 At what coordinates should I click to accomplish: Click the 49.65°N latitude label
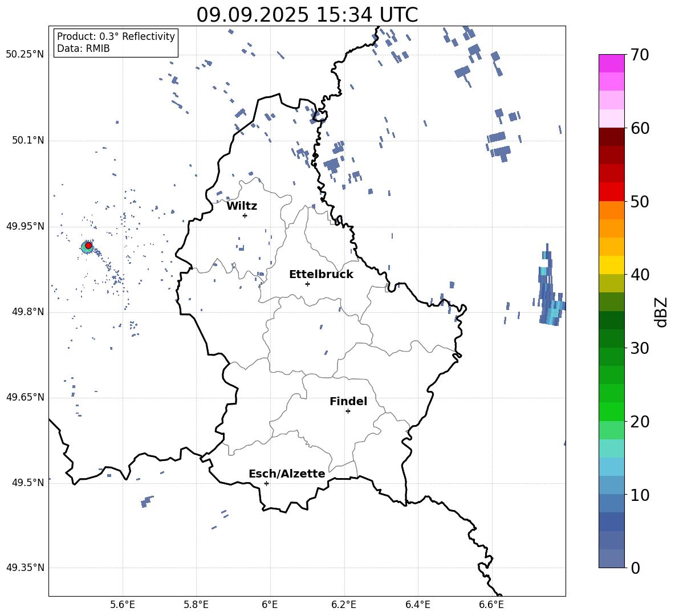[25, 397]
